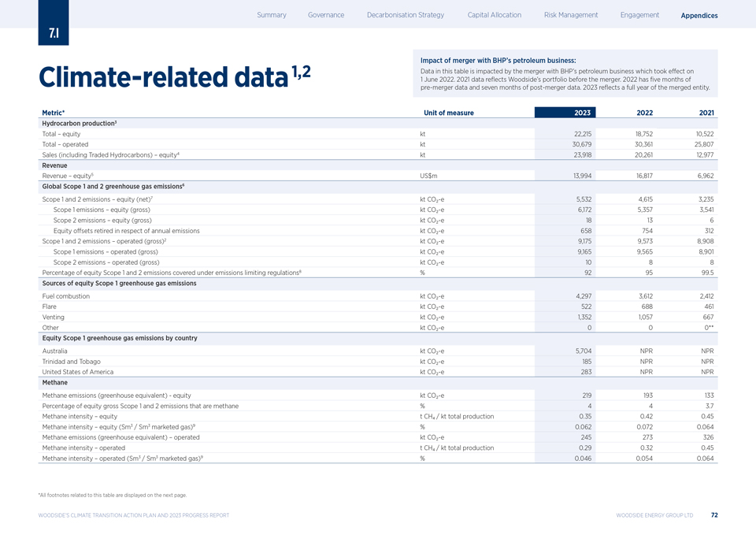The width and height of the screenshot is (756, 535).
Task: Click page number 72 in the footer
Action: point(713,515)
